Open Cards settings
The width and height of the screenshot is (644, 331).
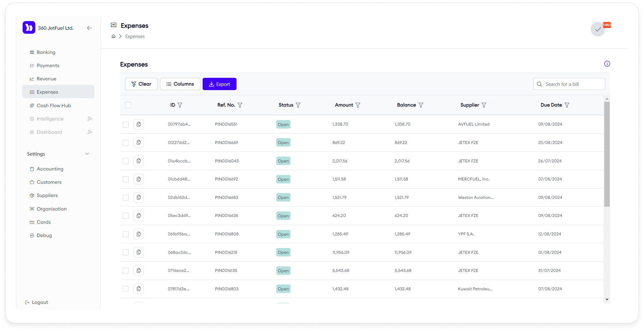58,222
